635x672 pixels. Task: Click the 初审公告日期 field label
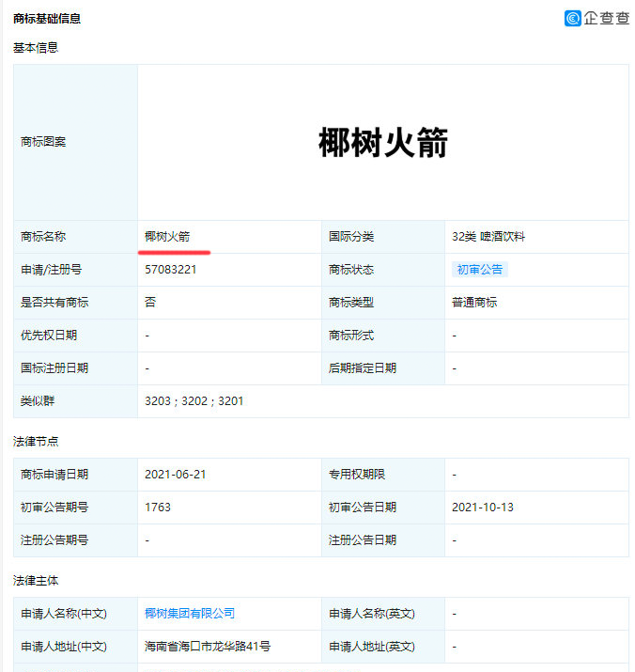pos(363,508)
